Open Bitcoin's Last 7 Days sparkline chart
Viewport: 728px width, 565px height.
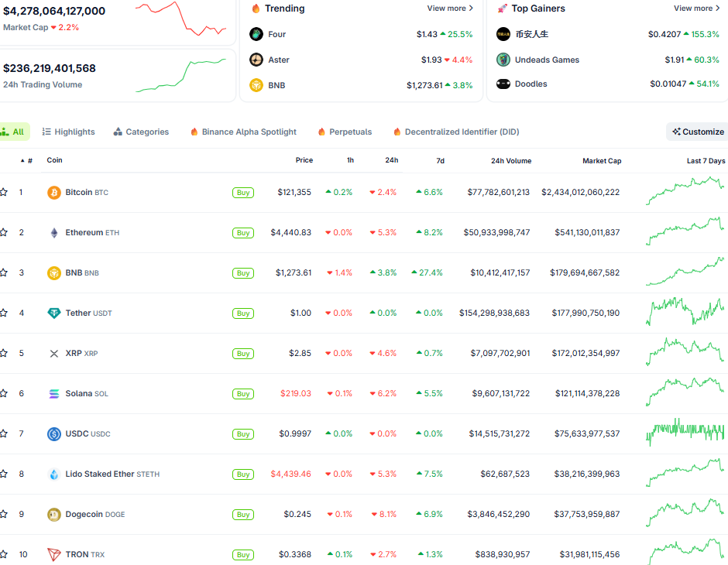[x=685, y=191]
